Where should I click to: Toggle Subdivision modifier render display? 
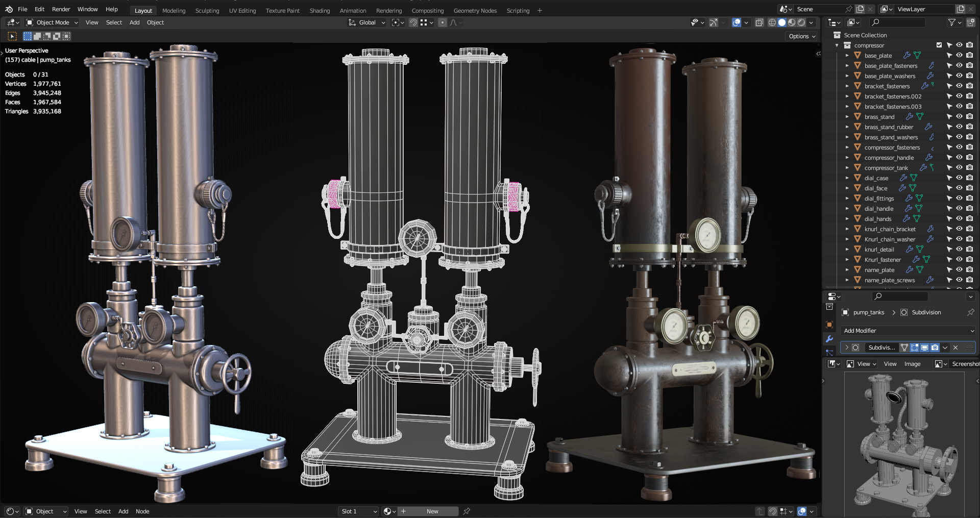935,348
